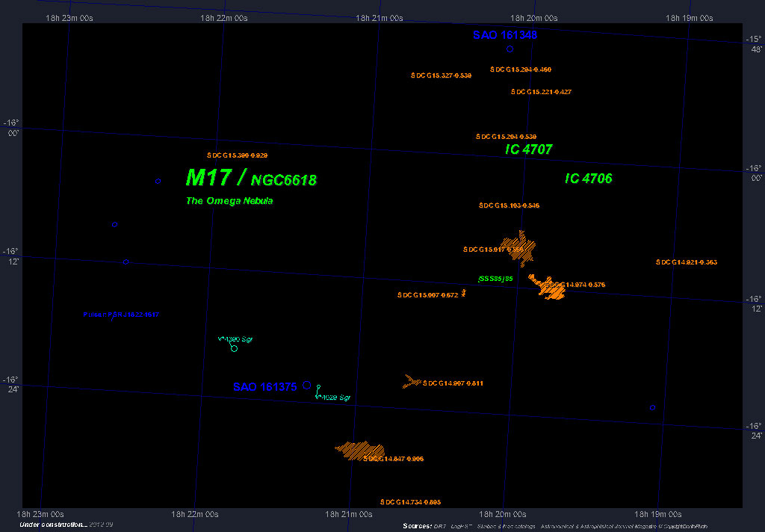Click The Omega Nebula caption
This screenshot has height=532, width=765.
click(x=229, y=201)
